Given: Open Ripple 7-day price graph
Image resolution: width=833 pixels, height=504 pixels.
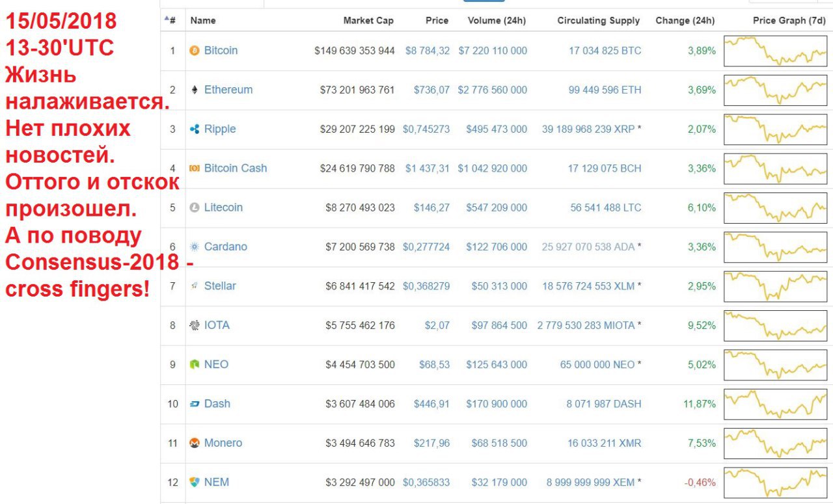Looking at the screenshot, I should point(776,129).
